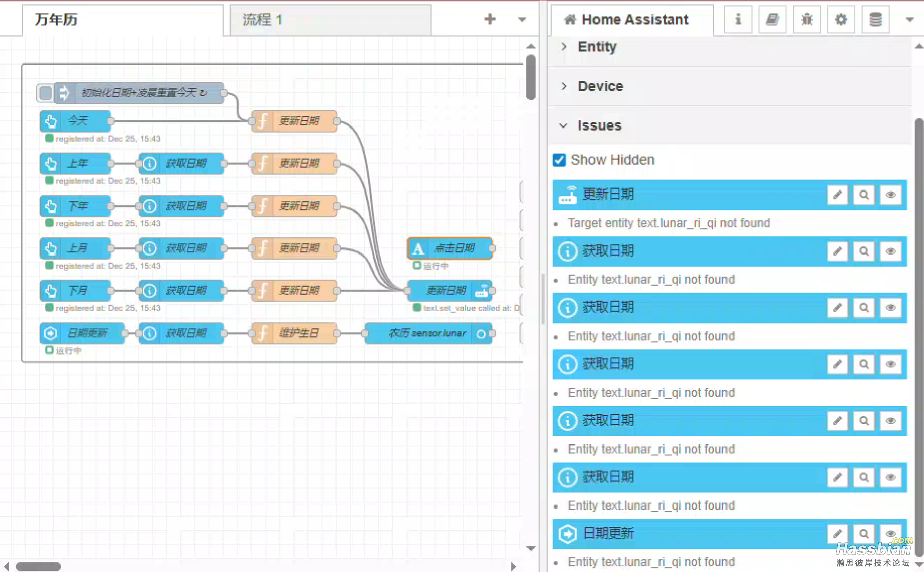The height and width of the screenshot is (572, 924).
Task: Click the search icon on 更新日期 issue row
Action: 864,195
